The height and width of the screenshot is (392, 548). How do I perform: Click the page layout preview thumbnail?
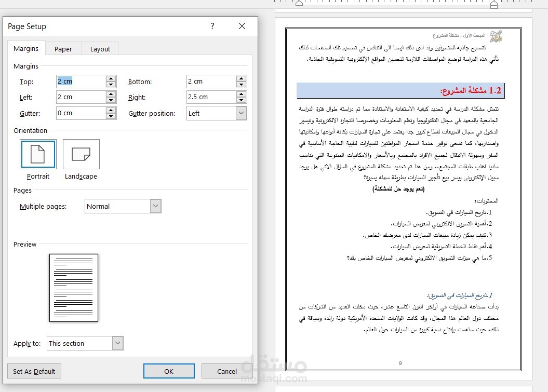pos(74,288)
